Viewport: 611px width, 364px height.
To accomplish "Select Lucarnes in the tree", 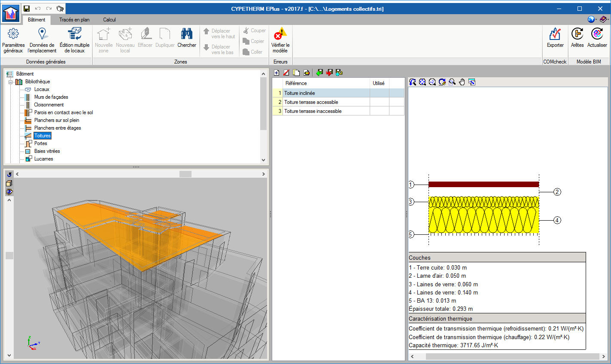I will pyautogui.click(x=44, y=159).
